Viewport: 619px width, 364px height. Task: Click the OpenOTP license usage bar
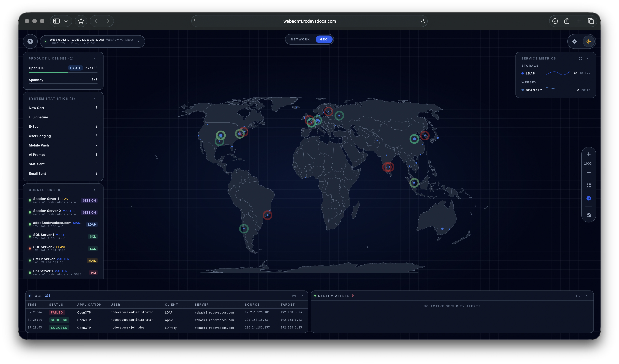(63, 72)
